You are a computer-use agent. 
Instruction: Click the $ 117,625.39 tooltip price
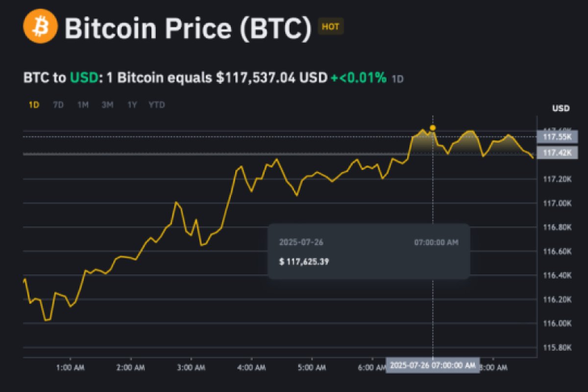coord(304,262)
